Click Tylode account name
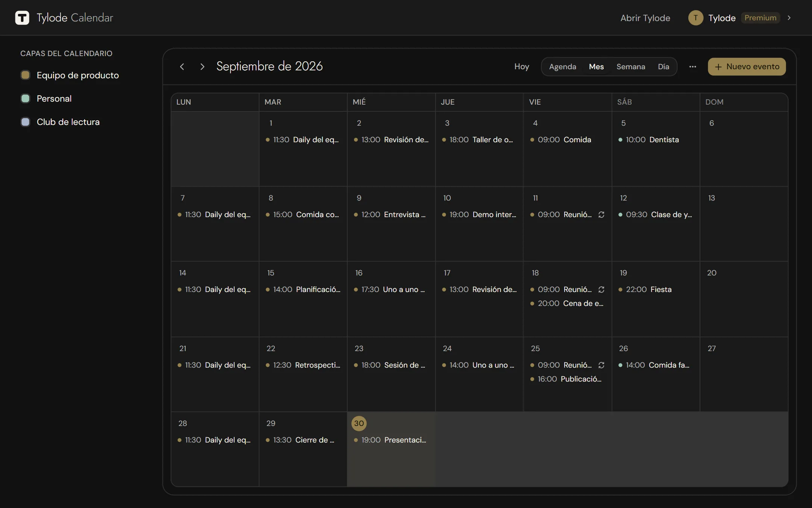 tap(722, 18)
